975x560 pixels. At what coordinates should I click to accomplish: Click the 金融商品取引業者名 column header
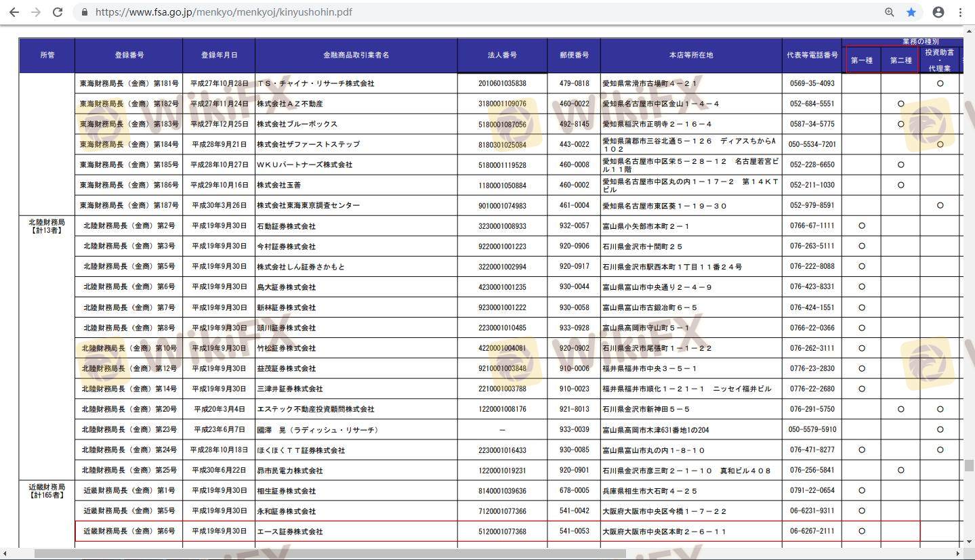[x=356, y=55]
